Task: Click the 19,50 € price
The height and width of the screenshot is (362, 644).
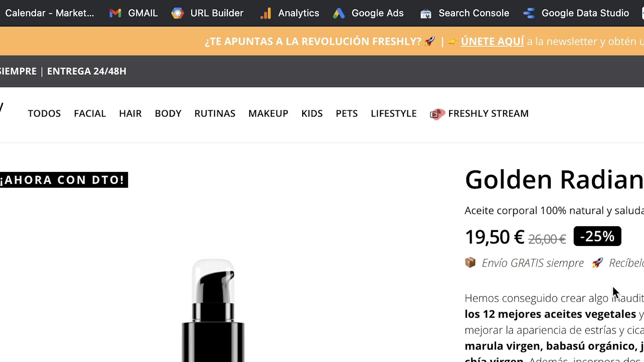Action: click(495, 237)
